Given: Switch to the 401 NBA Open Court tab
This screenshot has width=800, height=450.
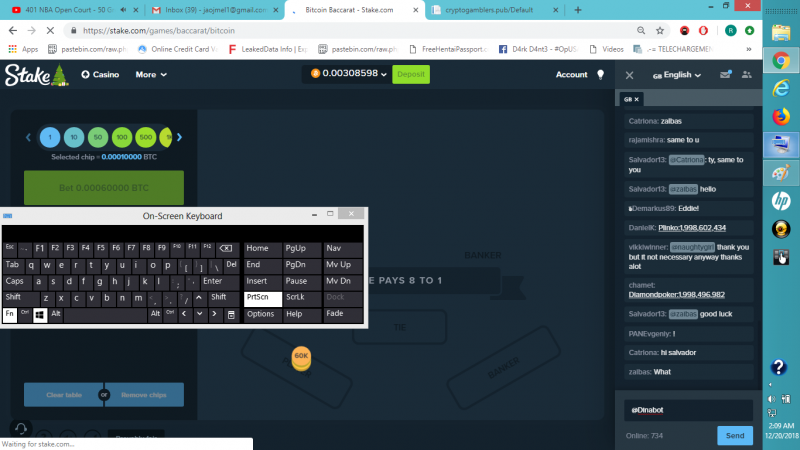Looking at the screenshot, I should 69,10.
